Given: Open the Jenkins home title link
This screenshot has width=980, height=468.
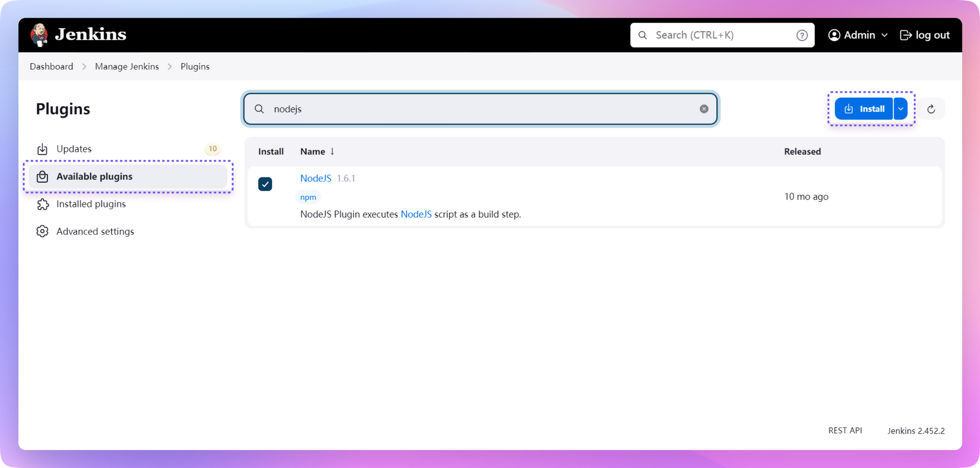Looking at the screenshot, I should click(x=91, y=34).
